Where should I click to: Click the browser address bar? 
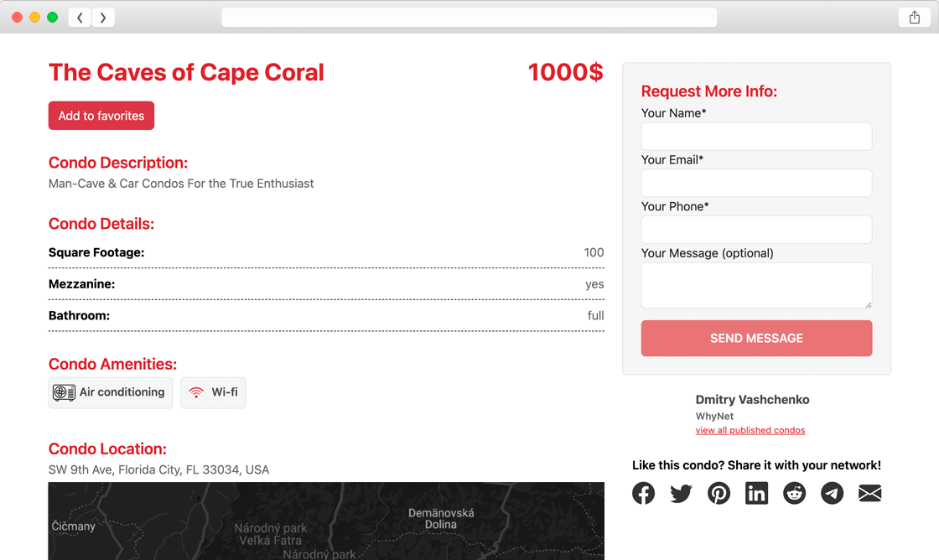[469, 18]
